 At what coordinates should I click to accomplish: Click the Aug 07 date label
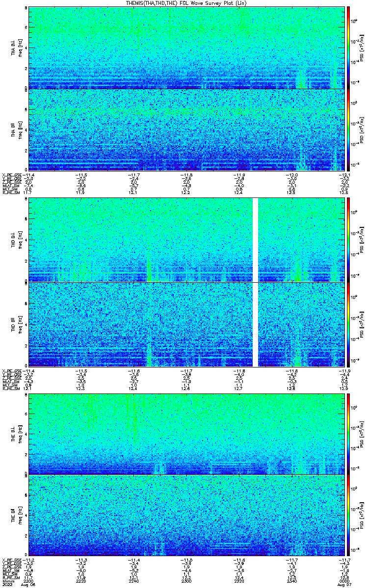pyautogui.click(x=343, y=585)
